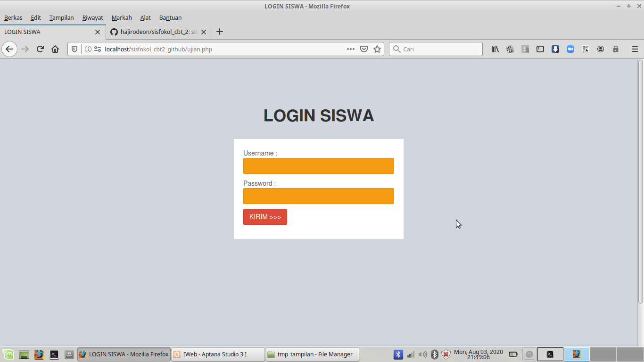
Task: Open the Alat menu
Action: pos(146,18)
